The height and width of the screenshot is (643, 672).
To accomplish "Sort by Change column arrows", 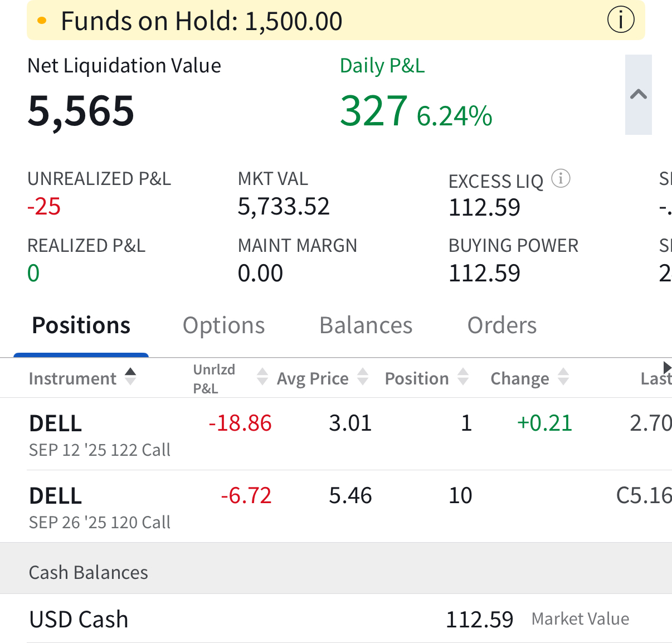I will pos(563,377).
